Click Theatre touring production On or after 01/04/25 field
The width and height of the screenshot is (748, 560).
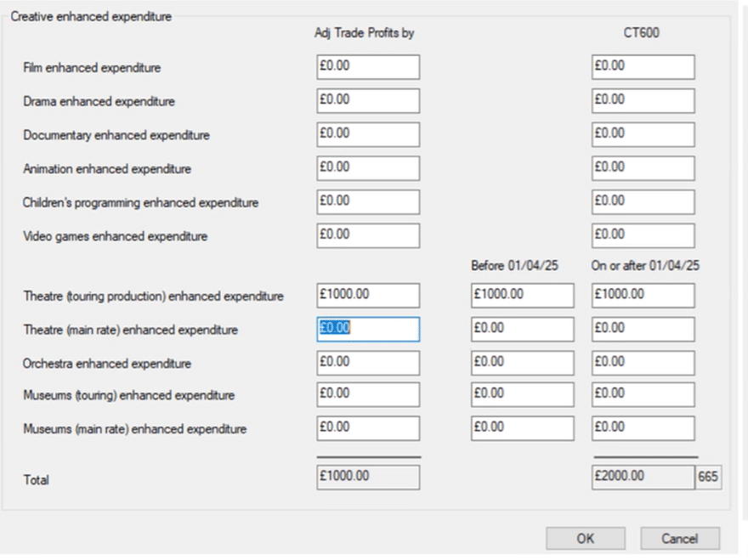(x=643, y=296)
